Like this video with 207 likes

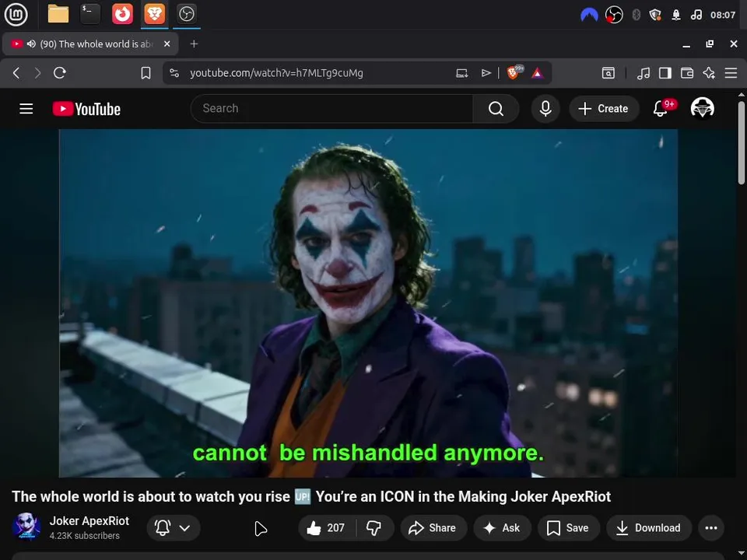[x=327, y=527]
